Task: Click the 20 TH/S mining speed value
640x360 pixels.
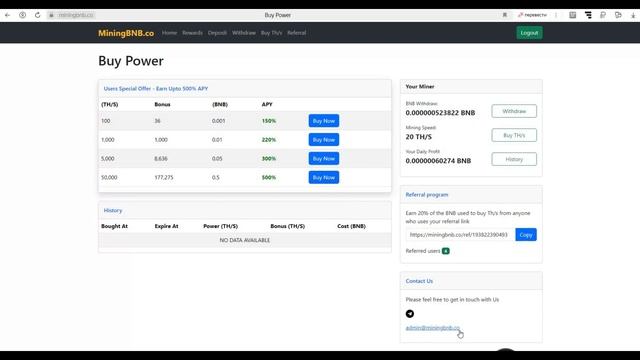Action: point(418,137)
